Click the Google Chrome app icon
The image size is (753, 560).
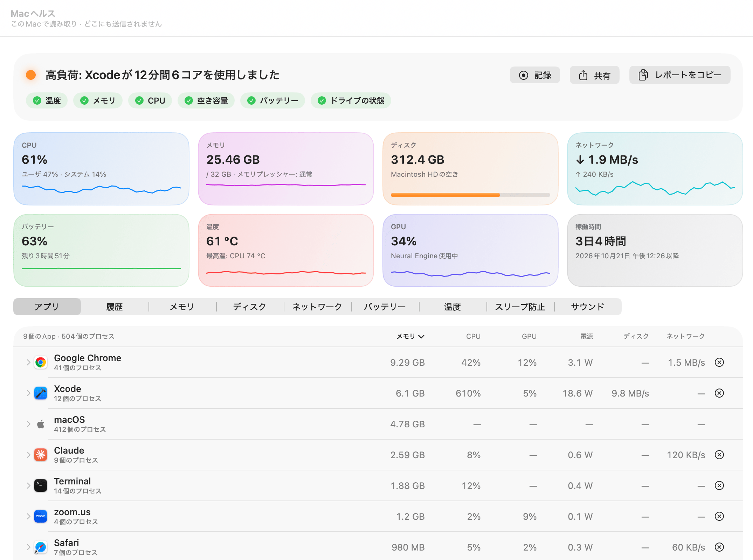[41, 363]
